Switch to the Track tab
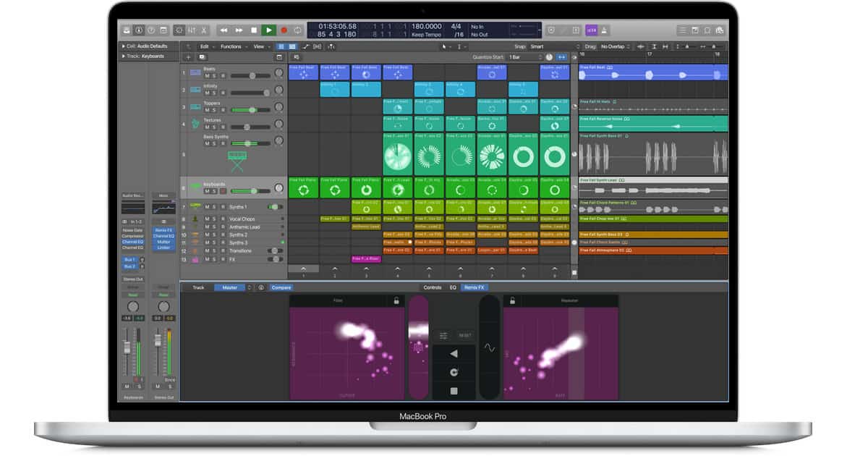 [x=198, y=287]
